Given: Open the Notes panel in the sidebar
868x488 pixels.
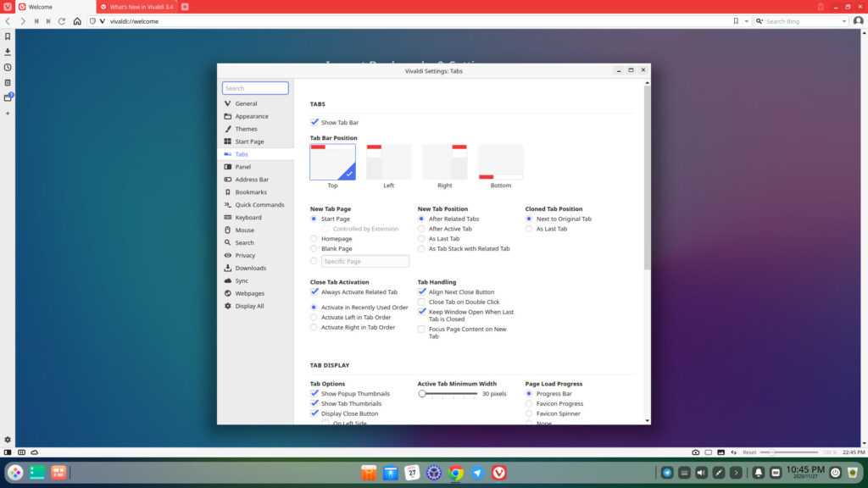Looking at the screenshot, I should pos(7,81).
